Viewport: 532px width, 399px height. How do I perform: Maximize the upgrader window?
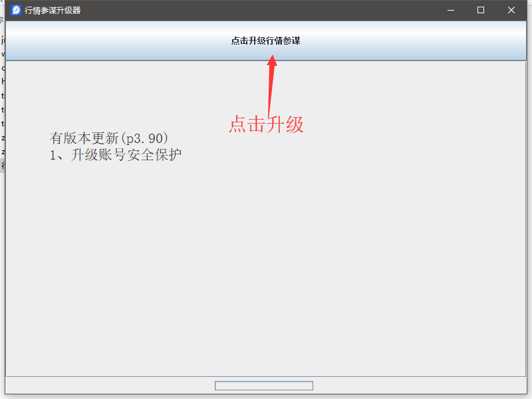point(480,10)
